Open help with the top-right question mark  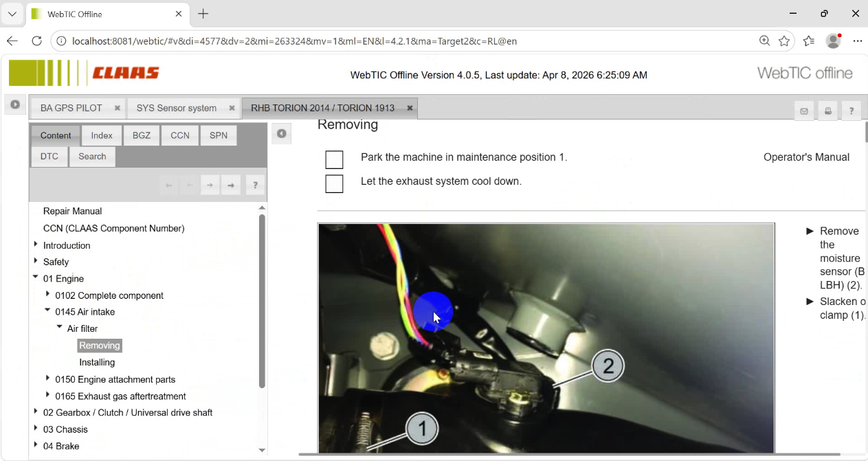(x=852, y=111)
